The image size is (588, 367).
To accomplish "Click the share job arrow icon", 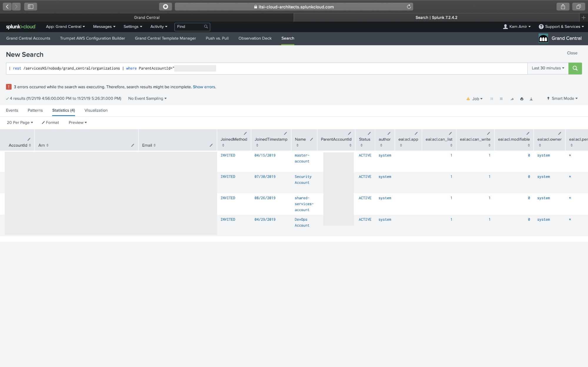I will (x=512, y=99).
